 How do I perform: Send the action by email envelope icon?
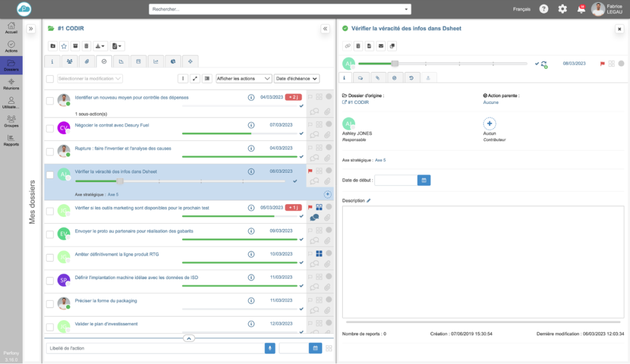(380, 45)
